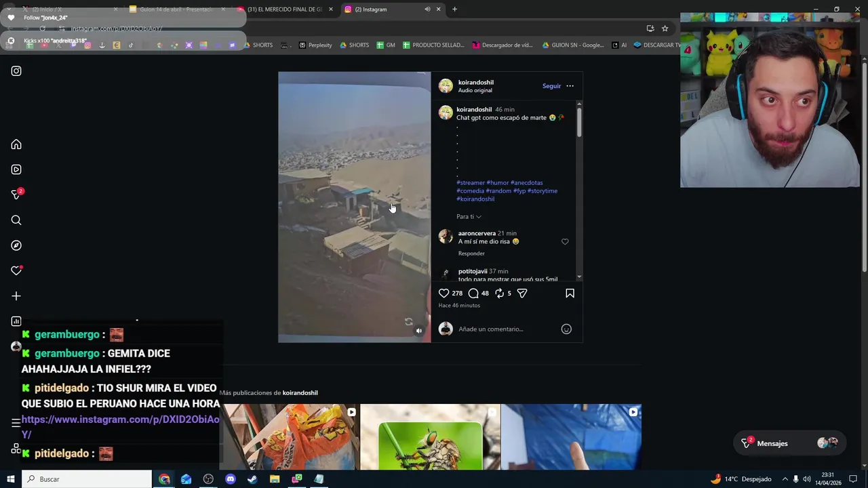Open 'PRODUCTO SELLAD...' bookmark

[433, 45]
